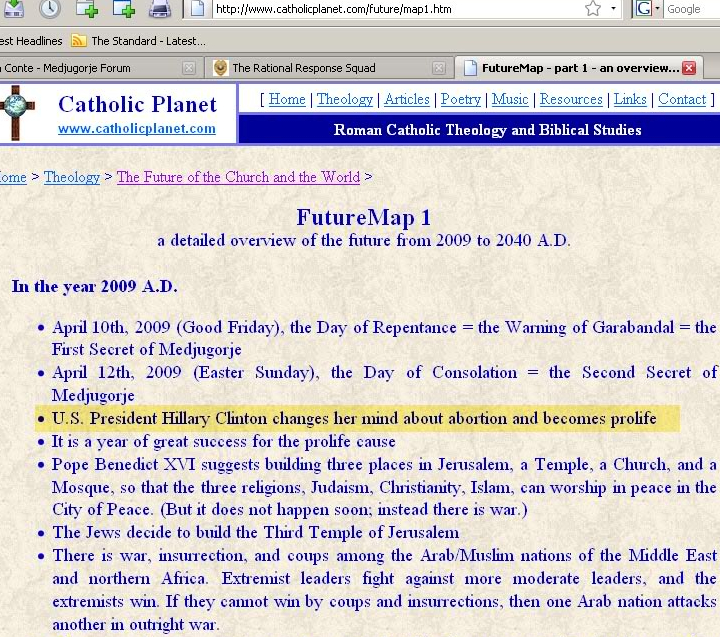Close the Medjugorje Forum tab

point(188,68)
